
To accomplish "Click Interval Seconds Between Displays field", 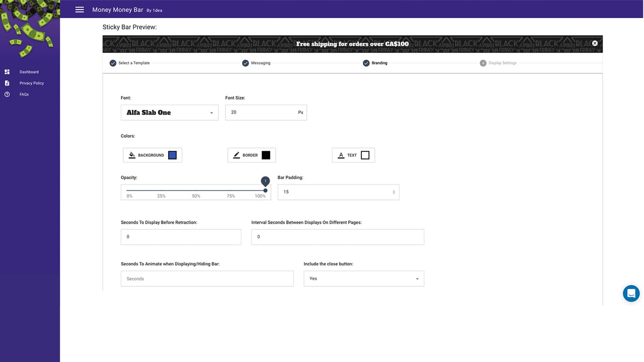I will (x=338, y=237).
